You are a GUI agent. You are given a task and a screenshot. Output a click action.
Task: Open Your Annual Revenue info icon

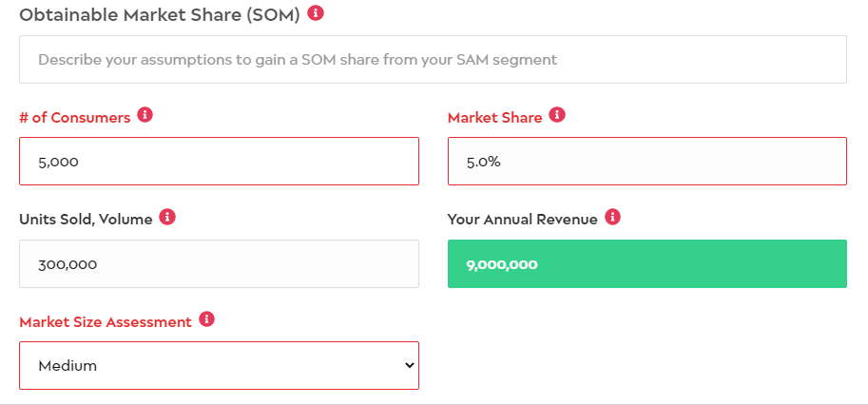tap(612, 217)
